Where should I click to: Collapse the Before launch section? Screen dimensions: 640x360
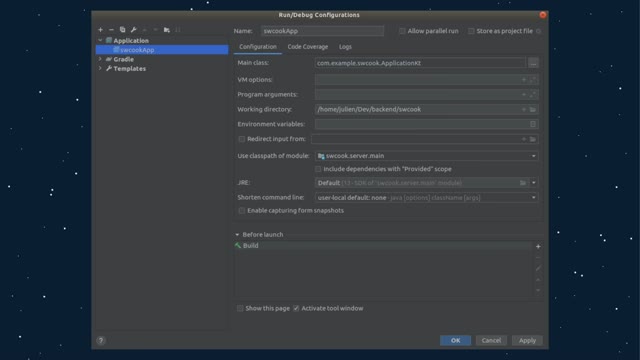(237, 235)
